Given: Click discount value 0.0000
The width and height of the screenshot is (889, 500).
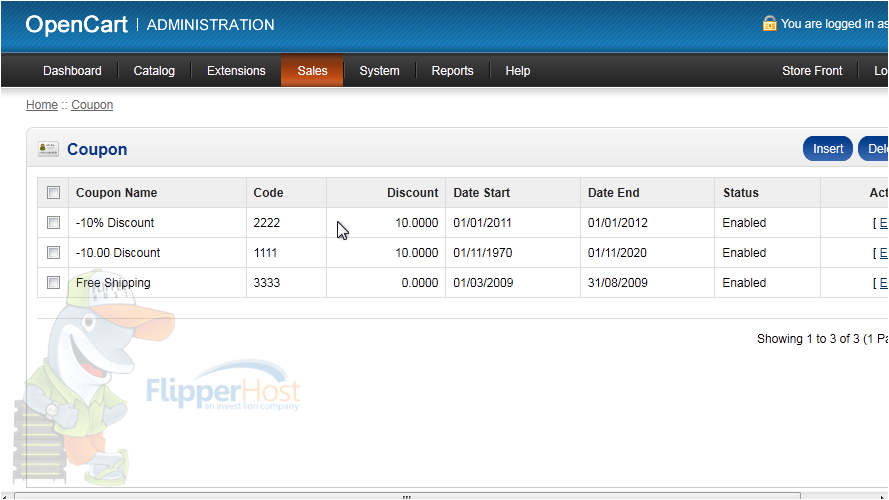Looking at the screenshot, I should point(420,283).
